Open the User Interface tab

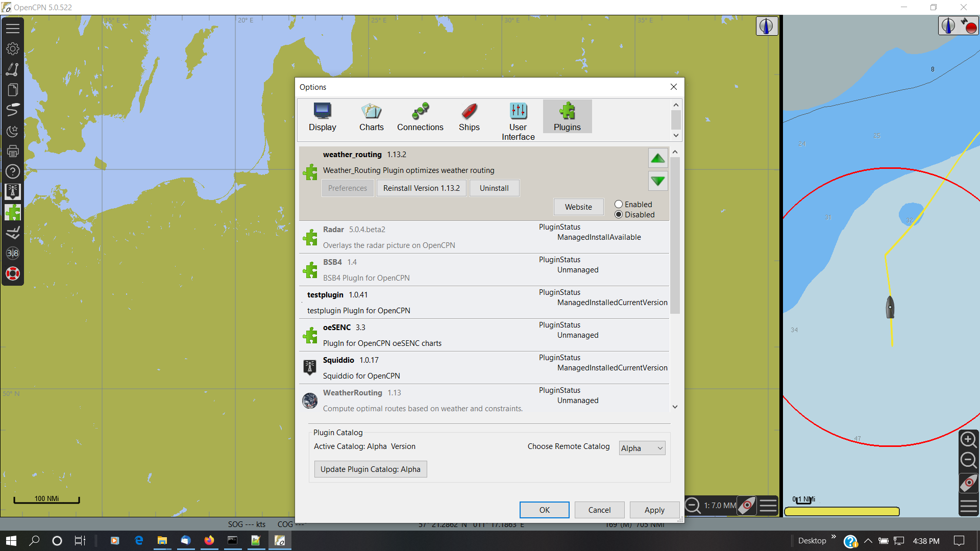518,121
